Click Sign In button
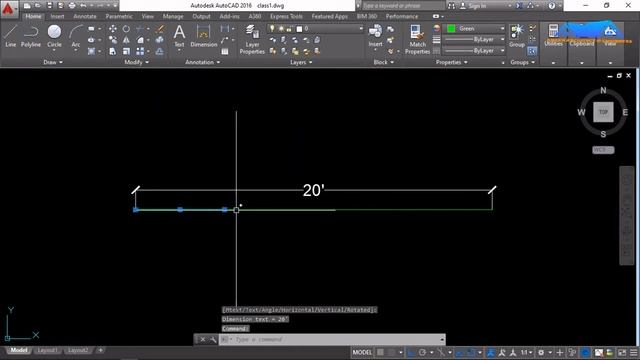640x360 pixels. point(473,6)
